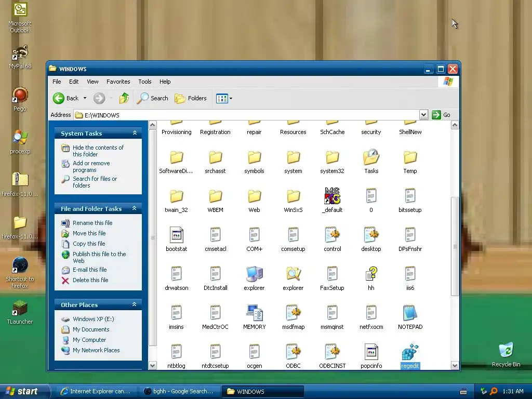Collapse the Other Places panel
Image resolution: width=532 pixels, height=399 pixels.
[135, 304]
